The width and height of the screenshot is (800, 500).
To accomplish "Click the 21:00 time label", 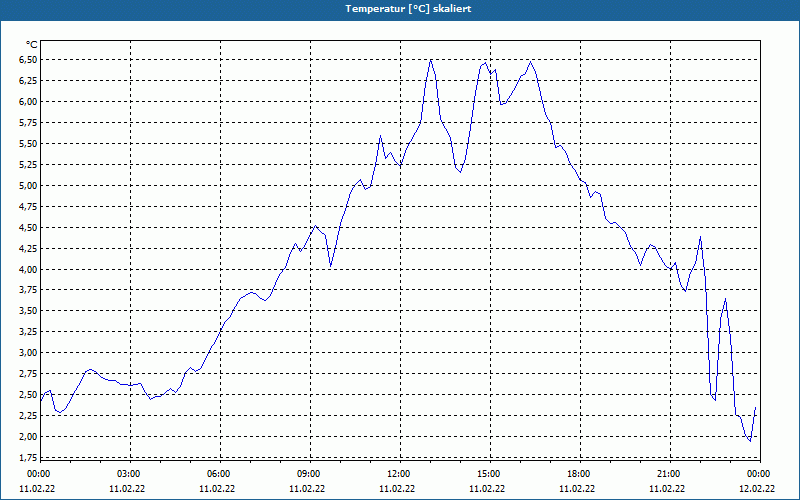I will tap(670, 474).
